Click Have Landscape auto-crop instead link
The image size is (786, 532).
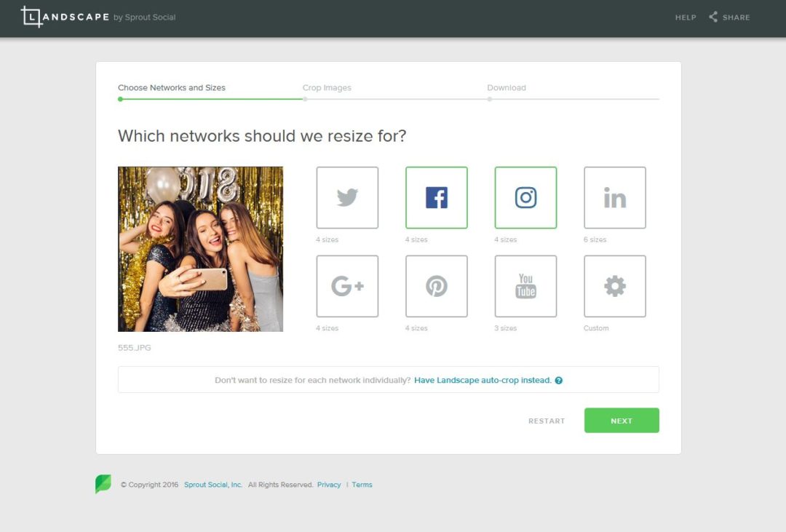483,380
